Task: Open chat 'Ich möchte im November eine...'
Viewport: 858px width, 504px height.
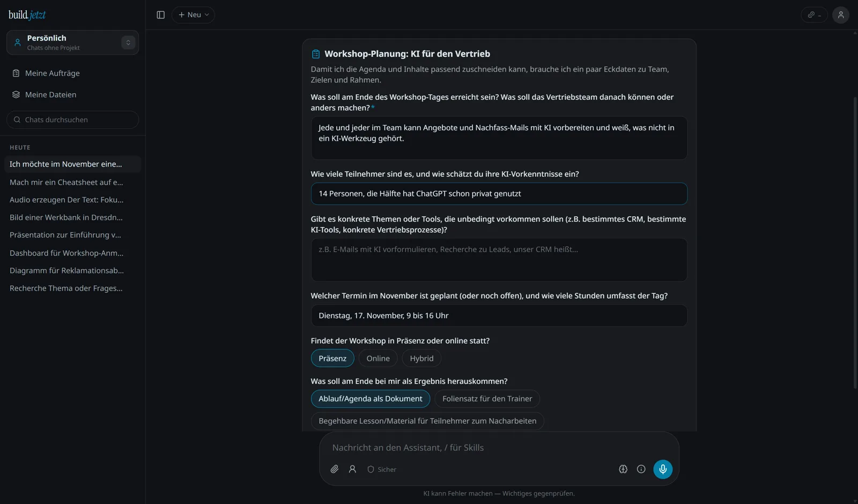Action: (x=72, y=164)
